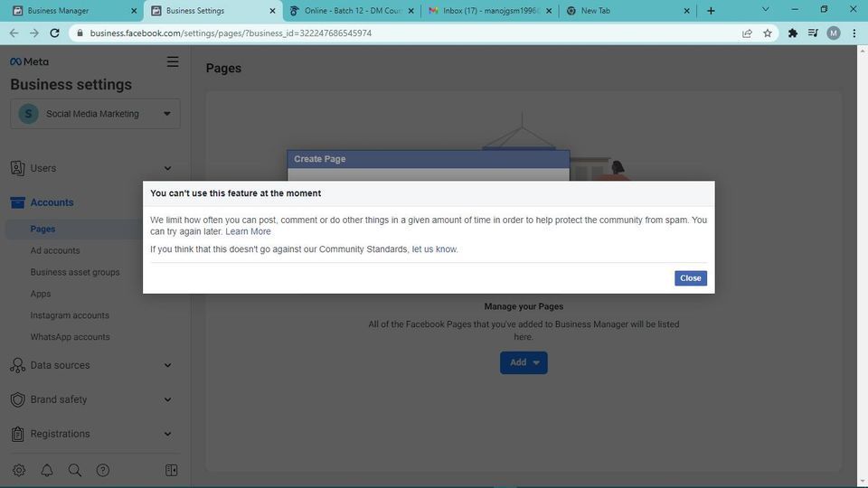Click the Accounts section label
This screenshot has height=488, width=868.
pyautogui.click(x=52, y=202)
